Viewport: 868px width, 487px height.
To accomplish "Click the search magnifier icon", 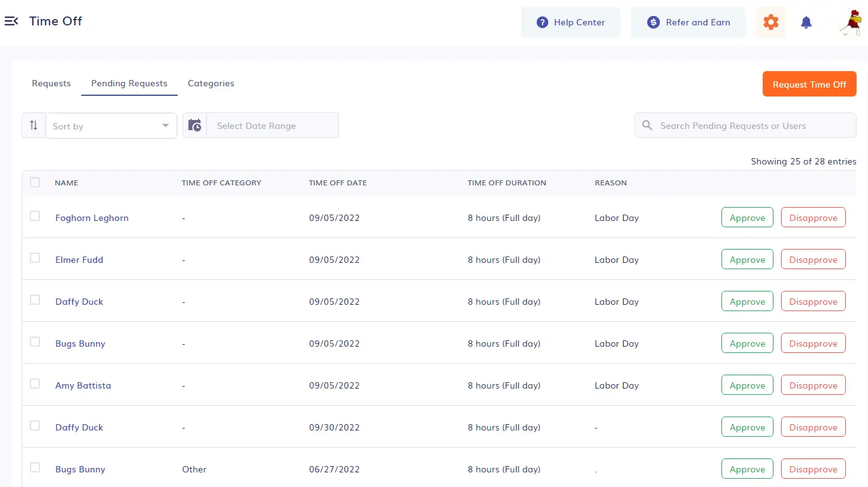I will (647, 125).
